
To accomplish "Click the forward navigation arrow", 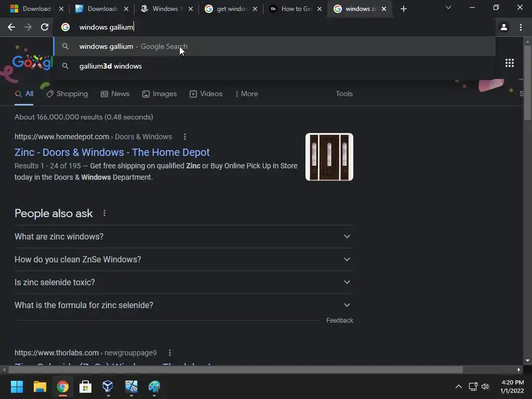I will (28, 27).
